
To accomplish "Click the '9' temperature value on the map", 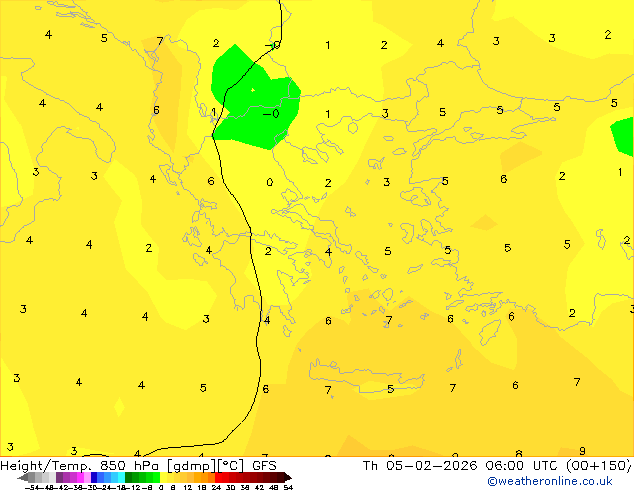I will pos(582,451).
